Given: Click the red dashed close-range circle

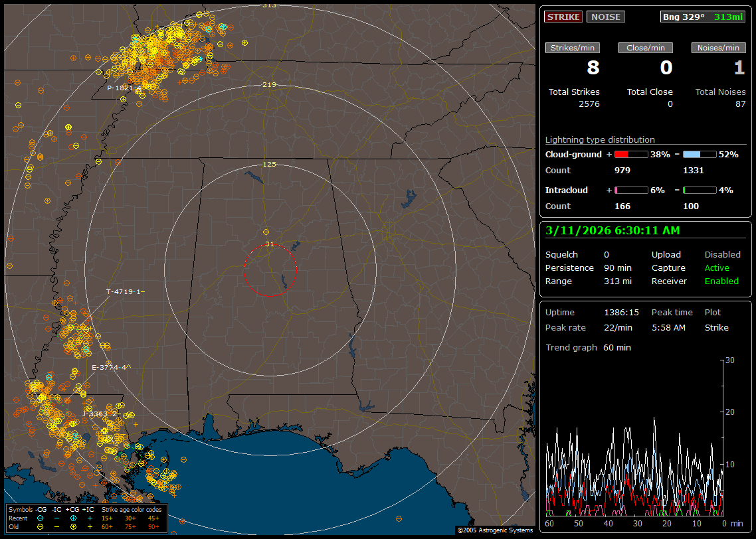Looking at the screenshot, I should click(244, 269).
